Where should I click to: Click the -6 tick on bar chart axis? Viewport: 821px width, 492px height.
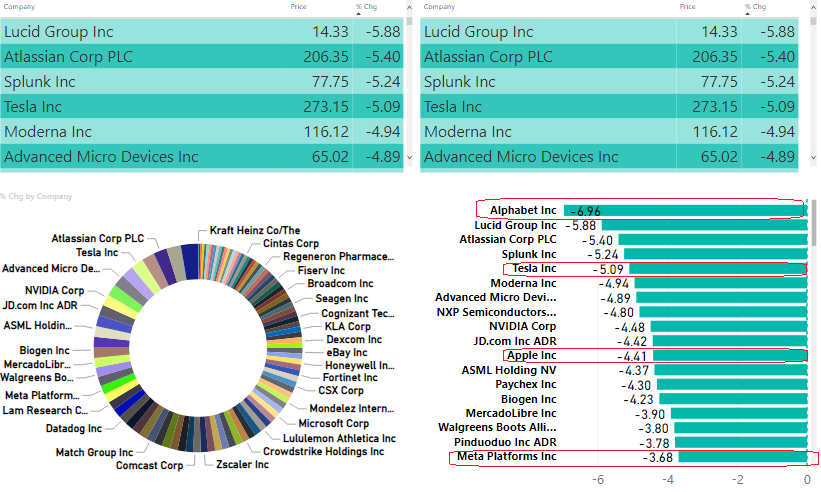point(598,479)
